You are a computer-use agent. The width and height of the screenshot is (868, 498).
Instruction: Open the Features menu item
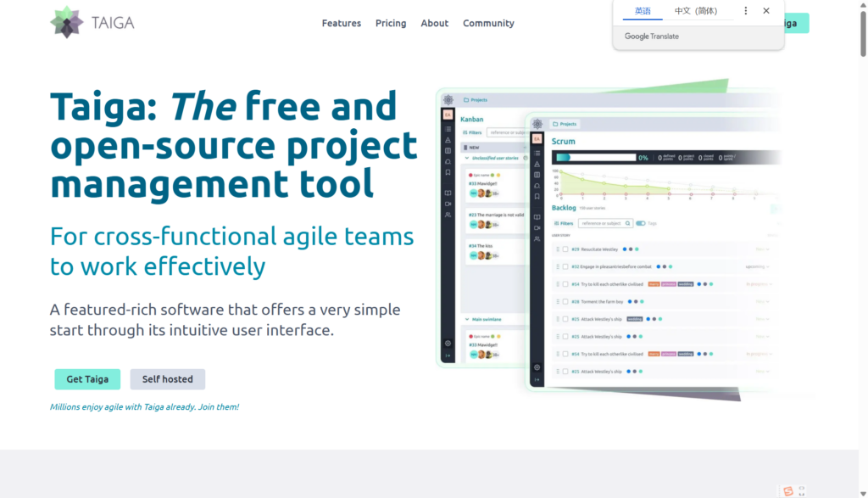pos(341,23)
